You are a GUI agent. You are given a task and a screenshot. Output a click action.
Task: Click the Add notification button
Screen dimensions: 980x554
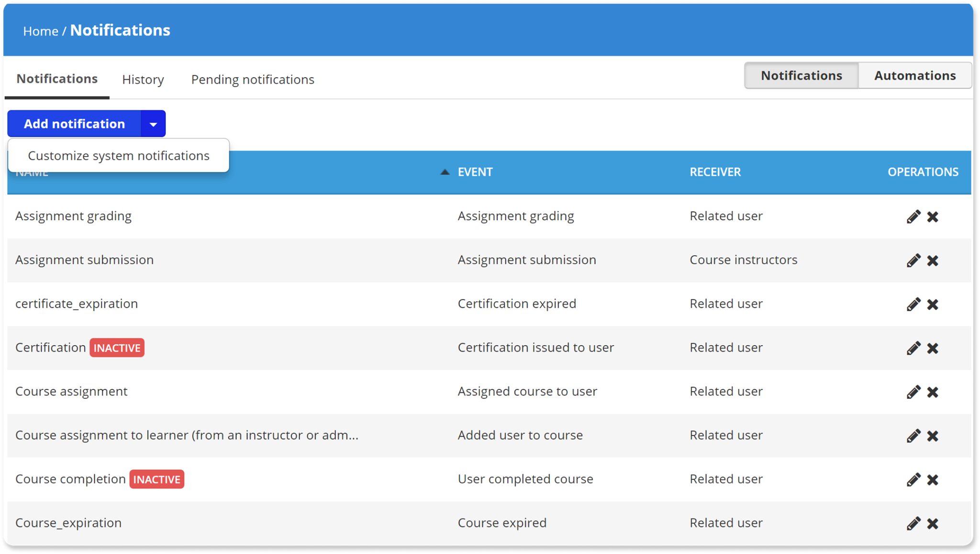(x=74, y=124)
